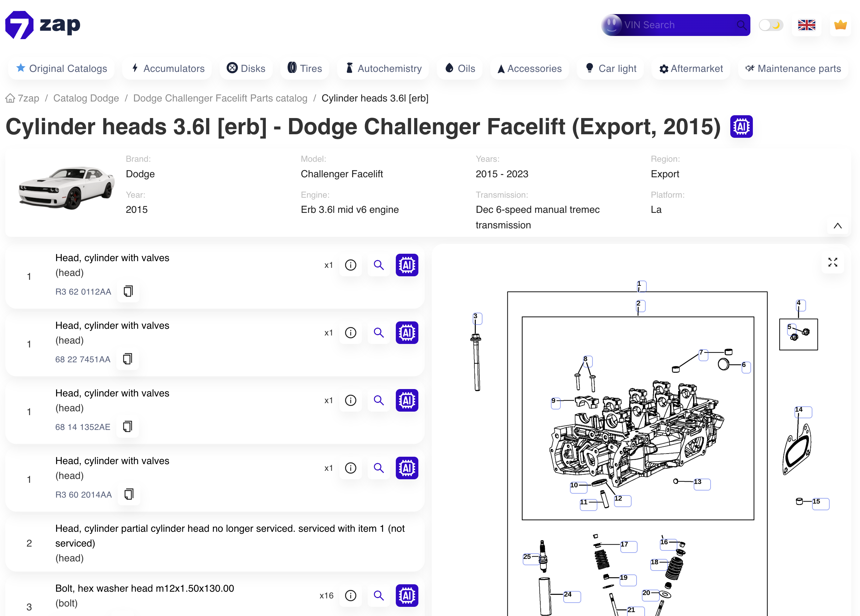This screenshot has width=860, height=616.
Task: Toggle dark mode switch
Action: (x=770, y=24)
